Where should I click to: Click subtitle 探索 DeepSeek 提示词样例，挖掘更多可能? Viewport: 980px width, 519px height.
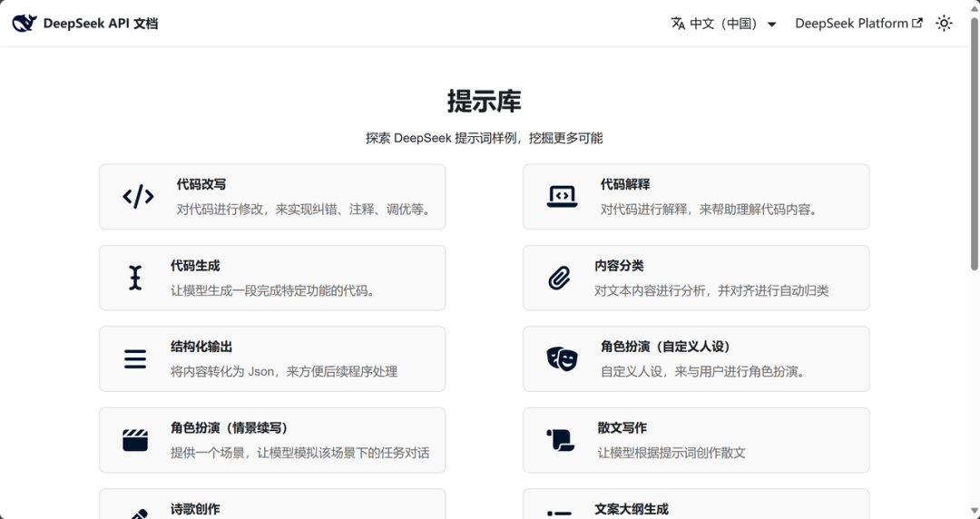coord(485,138)
